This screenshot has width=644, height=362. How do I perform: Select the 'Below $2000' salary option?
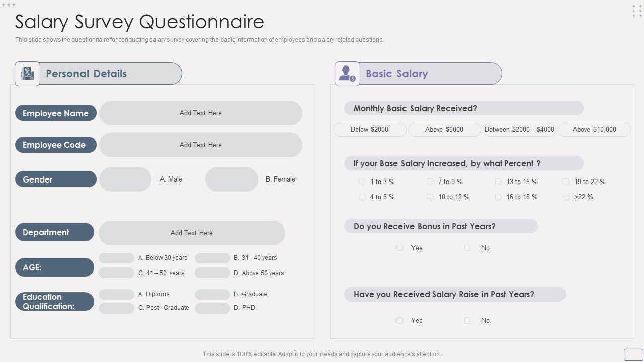pos(369,130)
